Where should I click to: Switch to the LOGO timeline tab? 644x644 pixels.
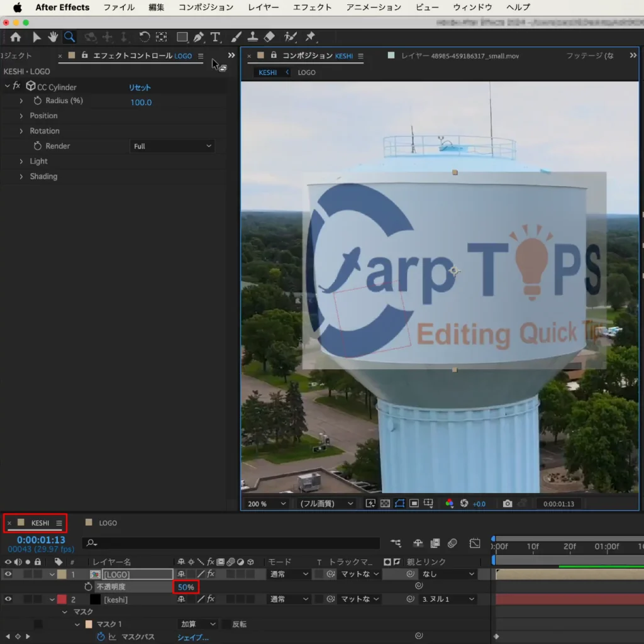108,523
